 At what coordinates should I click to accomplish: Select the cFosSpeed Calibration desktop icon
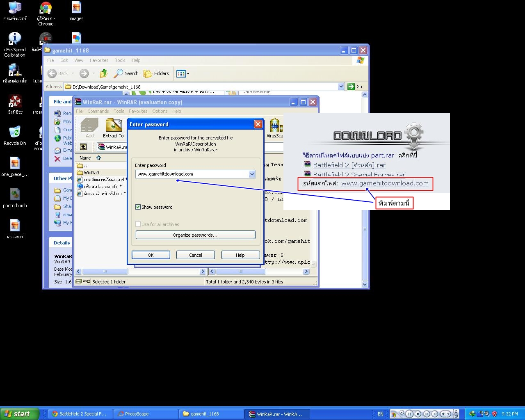(15, 44)
